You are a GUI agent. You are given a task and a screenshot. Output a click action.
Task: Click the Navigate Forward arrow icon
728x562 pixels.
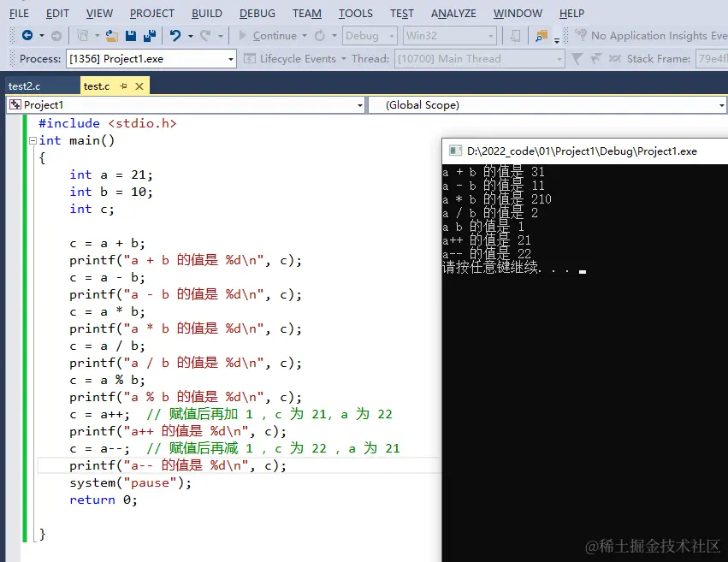(56, 35)
